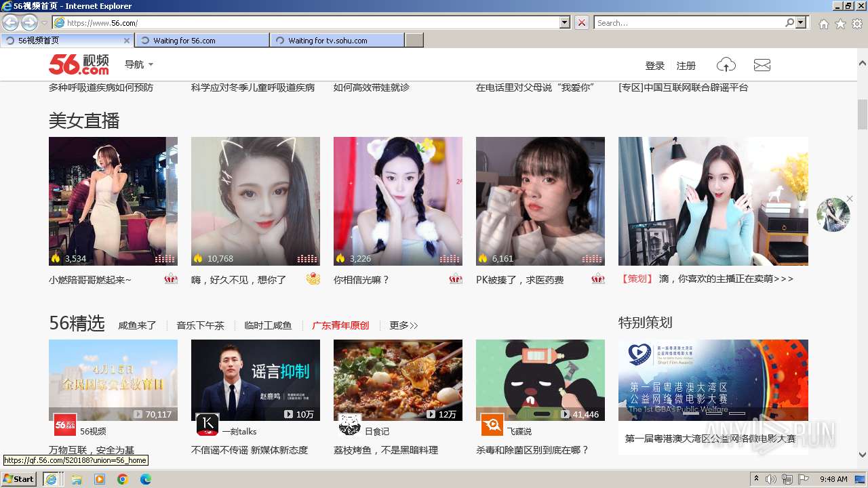868x488 pixels.
Task: Click page scrollbar down arrow
Action: click(863, 455)
